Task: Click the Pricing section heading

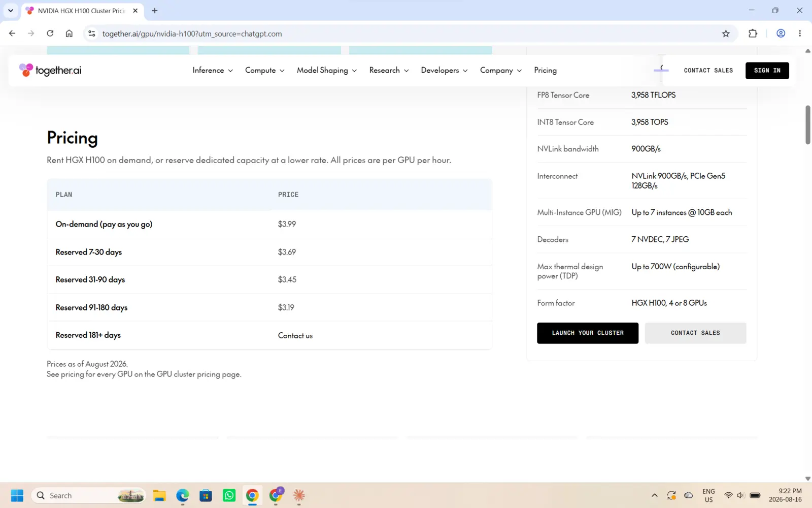Action: 72,138
